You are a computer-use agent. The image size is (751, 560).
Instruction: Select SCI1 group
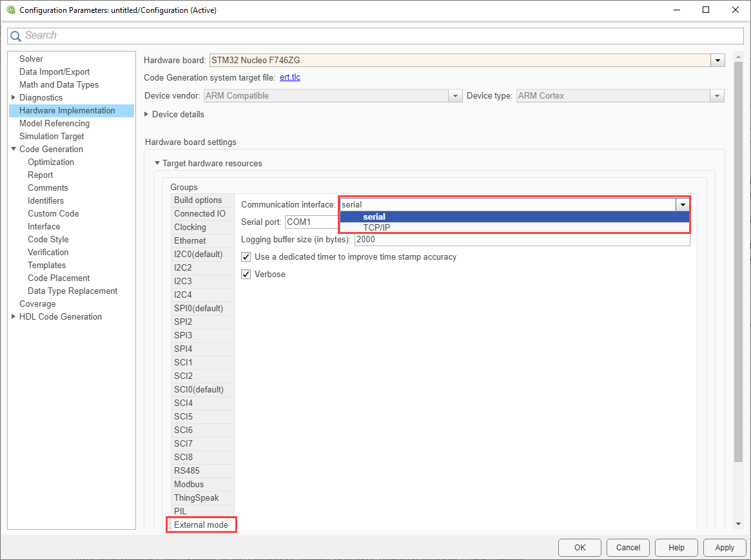[202, 362]
